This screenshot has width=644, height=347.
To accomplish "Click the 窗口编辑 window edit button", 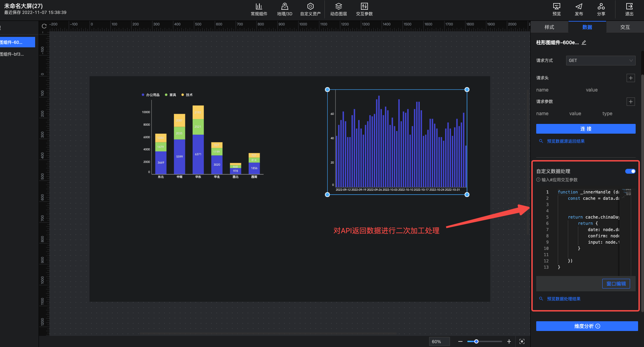I will 616,284.
